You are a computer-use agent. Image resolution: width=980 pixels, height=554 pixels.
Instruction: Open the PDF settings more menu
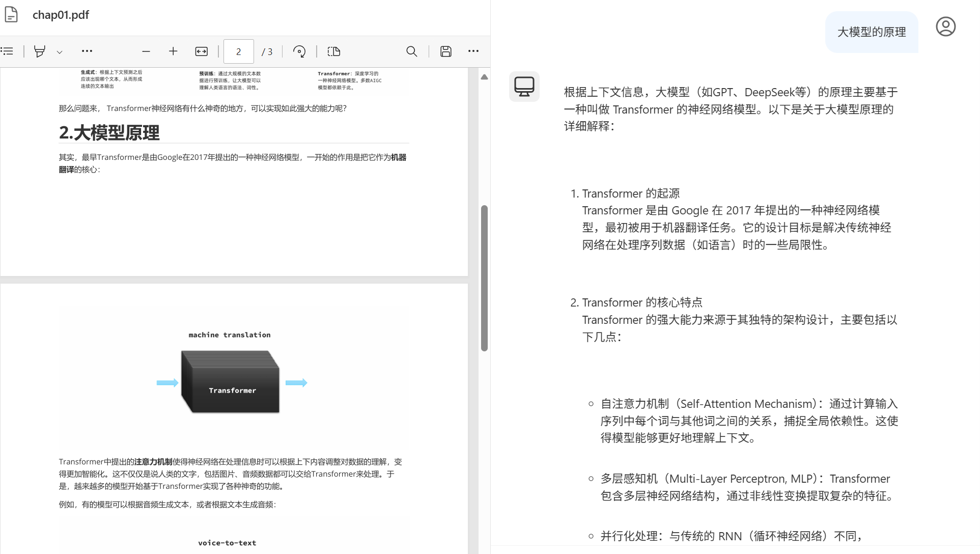pyautogui.click(x=473, y=51)
